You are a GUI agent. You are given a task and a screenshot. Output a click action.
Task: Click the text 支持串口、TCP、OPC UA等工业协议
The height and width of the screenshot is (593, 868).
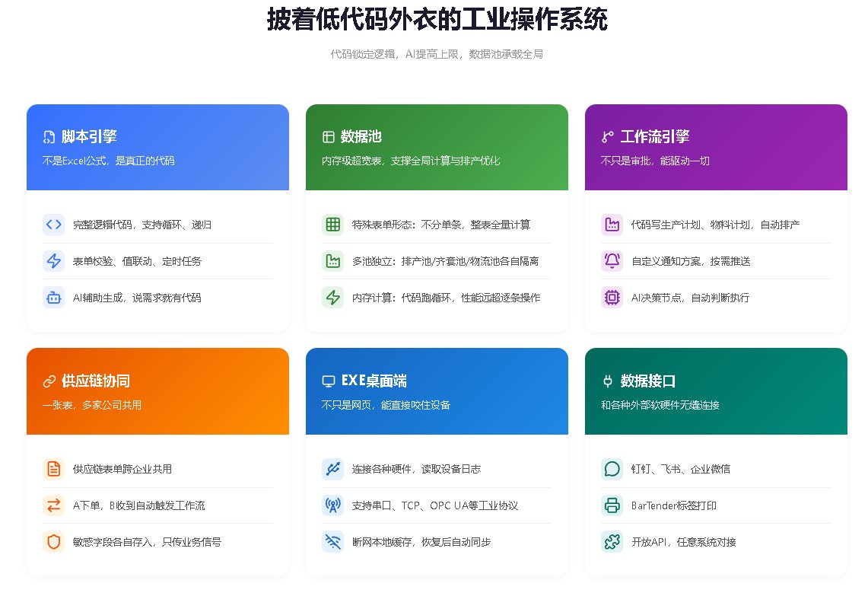point(435,506)
